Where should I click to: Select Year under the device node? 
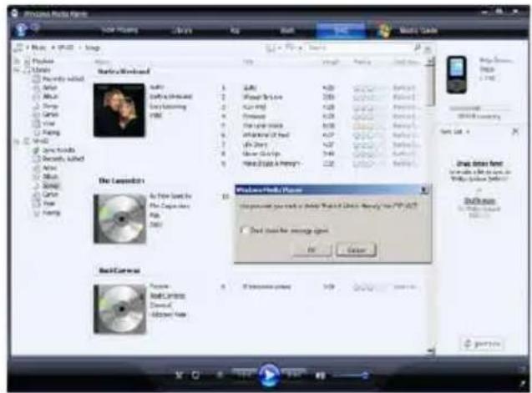click(48, 204)
